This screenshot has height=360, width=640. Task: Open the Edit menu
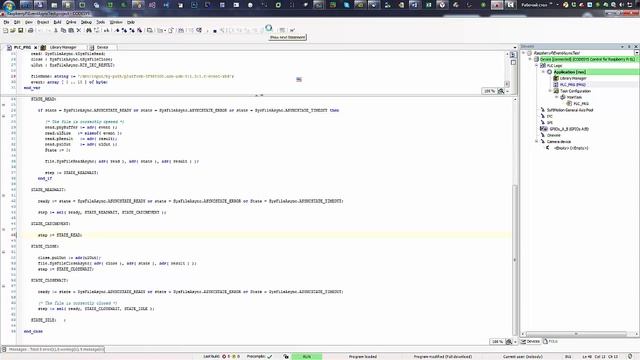(17, 22)
